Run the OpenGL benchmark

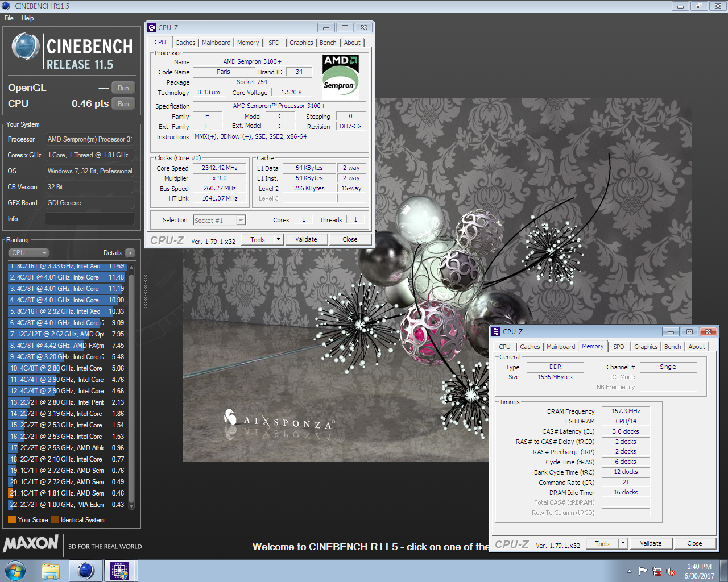(123, 88)
